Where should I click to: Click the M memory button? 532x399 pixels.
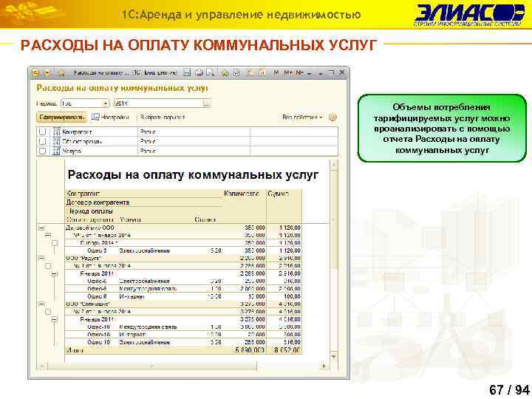click(276, 72)
